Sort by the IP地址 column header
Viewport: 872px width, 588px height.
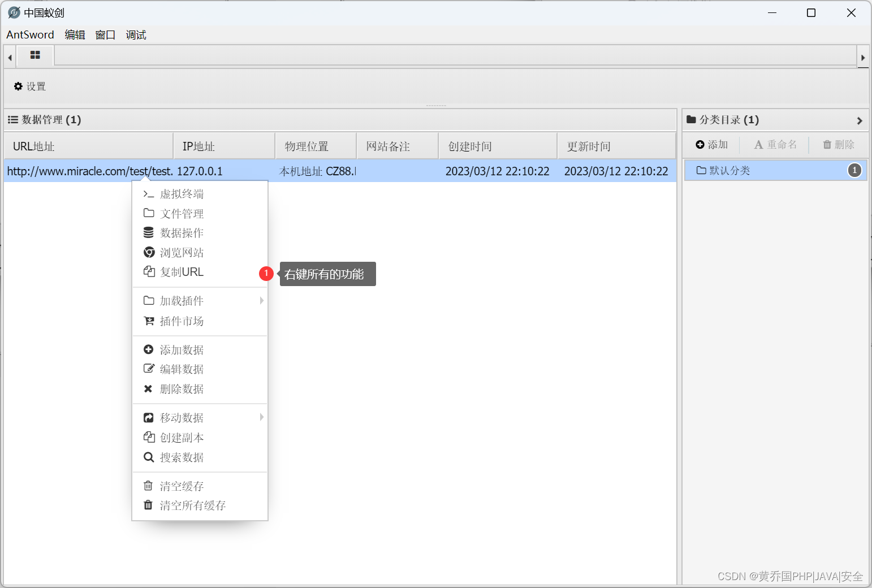pos(224,146)
